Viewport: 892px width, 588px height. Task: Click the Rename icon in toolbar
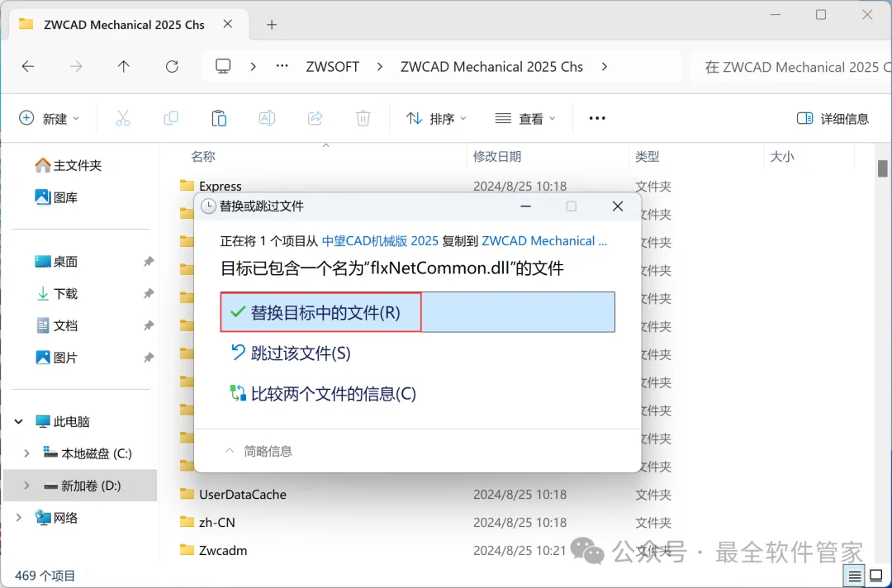click(x=267, y=118)
